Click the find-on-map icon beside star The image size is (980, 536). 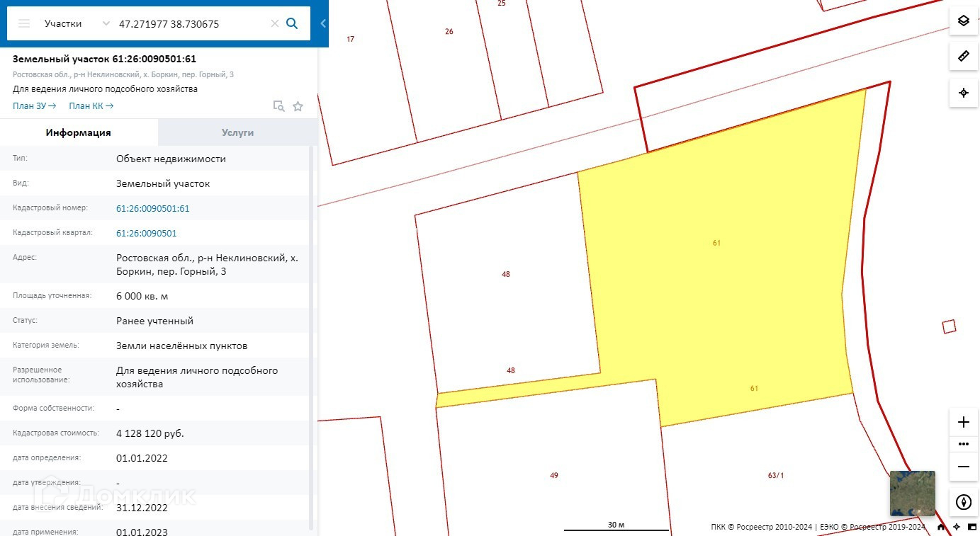pyautogui.click(x=279, y=106)
